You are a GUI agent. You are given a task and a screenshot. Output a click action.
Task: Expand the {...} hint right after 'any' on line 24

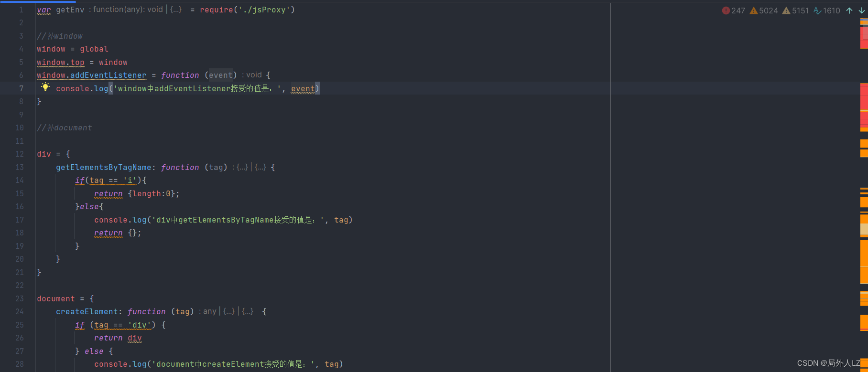(x=229, y=311)
